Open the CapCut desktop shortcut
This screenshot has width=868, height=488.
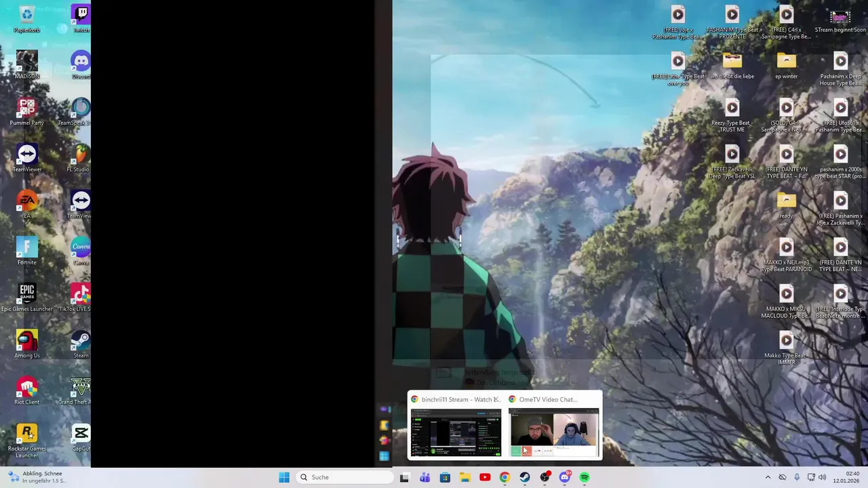point(81,436)
